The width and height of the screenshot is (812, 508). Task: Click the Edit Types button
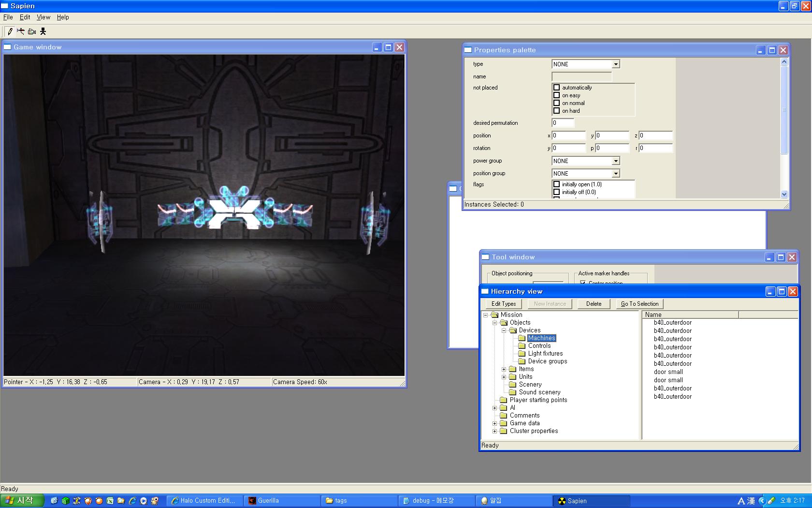click(503, 304)
